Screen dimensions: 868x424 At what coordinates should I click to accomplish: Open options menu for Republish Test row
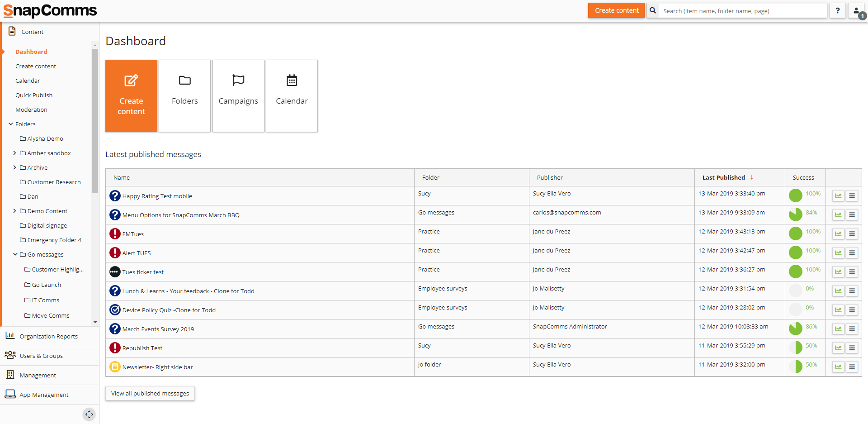[852, 348]
